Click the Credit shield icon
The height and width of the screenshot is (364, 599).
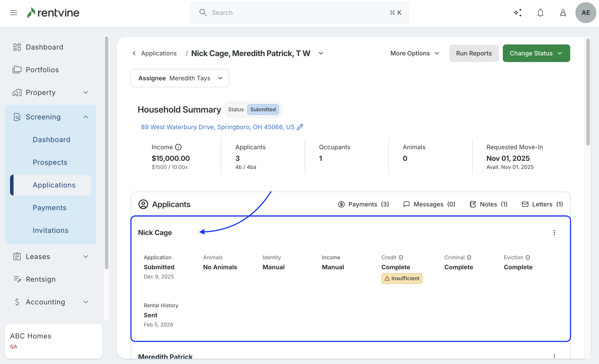[401, 258]
